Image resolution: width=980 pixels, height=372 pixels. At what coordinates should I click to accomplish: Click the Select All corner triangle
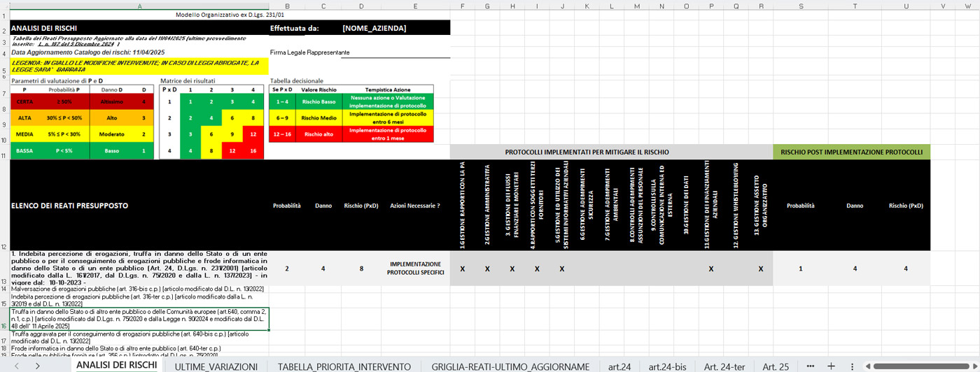coord(4,6)
